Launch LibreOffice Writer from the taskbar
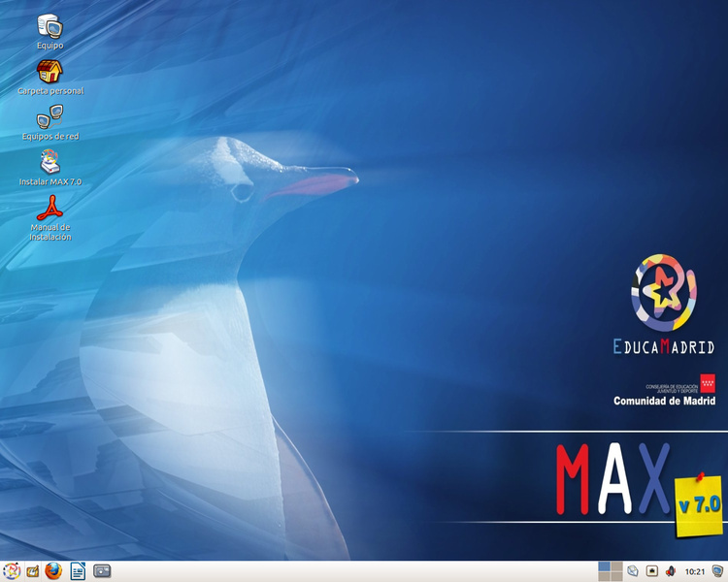 click(78, 571)
